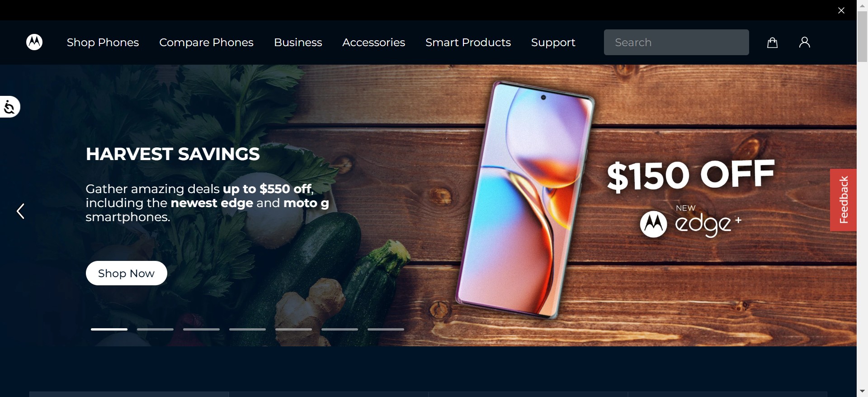Expand the Smart Products menu
Image resolution: width=868 pixels, height=397 pixels.
point(468,43)
